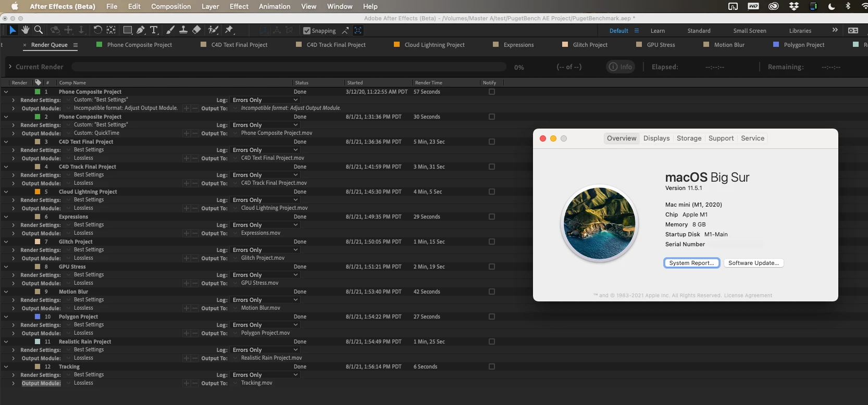Open the Creative Cloud menu bar icon
Screen dimensions: 868x405
(x=774, y=6)
